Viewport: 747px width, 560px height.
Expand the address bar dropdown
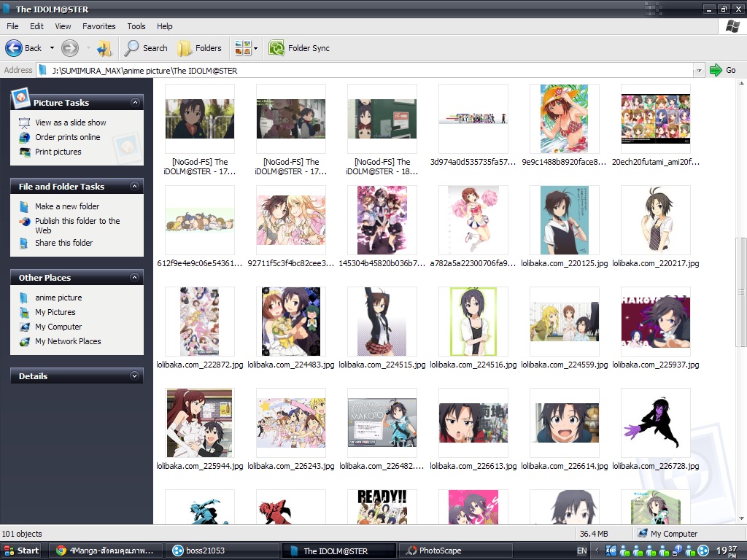(699, 71)
